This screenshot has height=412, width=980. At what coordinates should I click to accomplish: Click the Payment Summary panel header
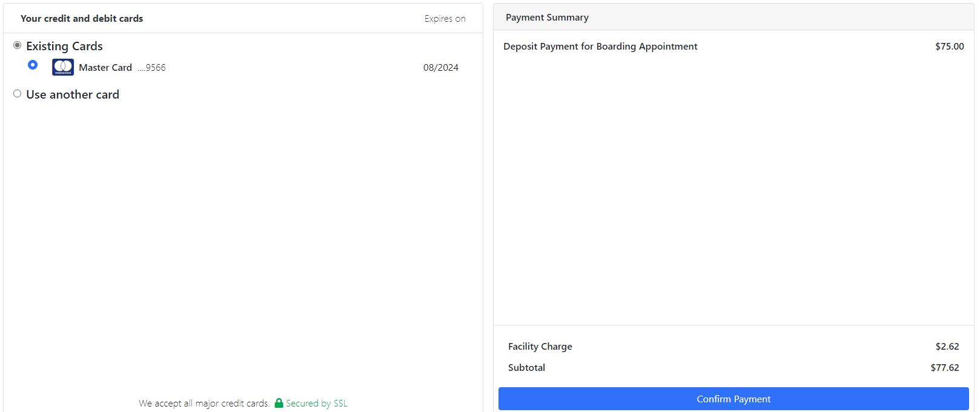[547, 18]
